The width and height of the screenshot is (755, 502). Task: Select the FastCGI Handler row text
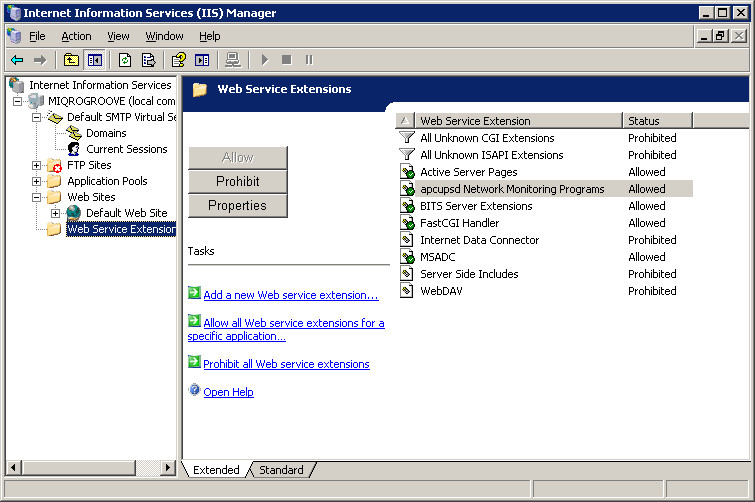coord(459,223)
